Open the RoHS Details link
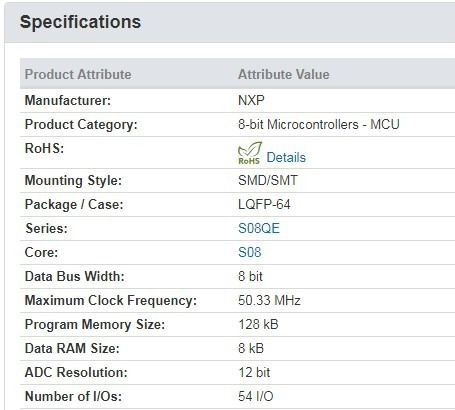Viewport: 455px width, 410px height. 286,157
